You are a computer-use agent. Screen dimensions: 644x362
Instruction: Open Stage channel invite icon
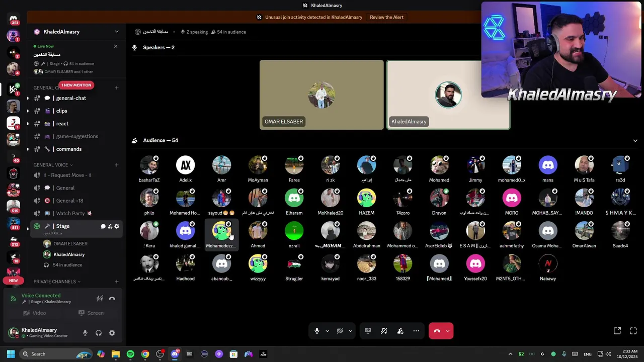click(x=110, y=226)
